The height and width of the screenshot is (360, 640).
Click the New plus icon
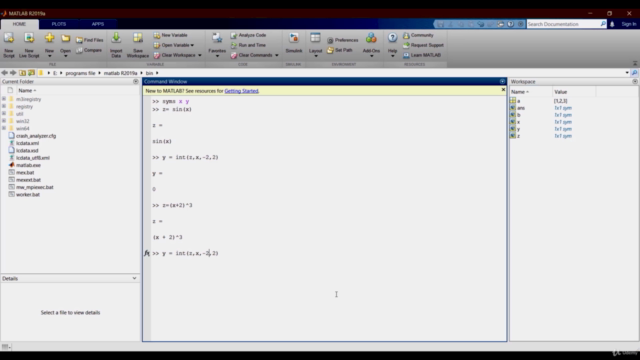coord(49,38)
